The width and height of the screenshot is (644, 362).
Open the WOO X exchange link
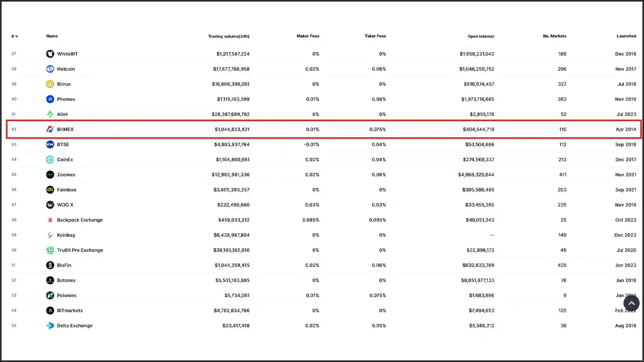(x=65, y=205)
